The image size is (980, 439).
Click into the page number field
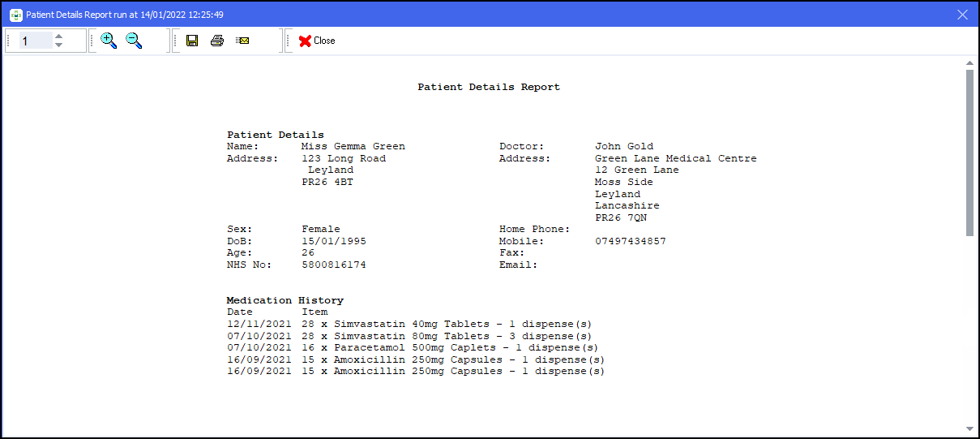pos(34,41)
